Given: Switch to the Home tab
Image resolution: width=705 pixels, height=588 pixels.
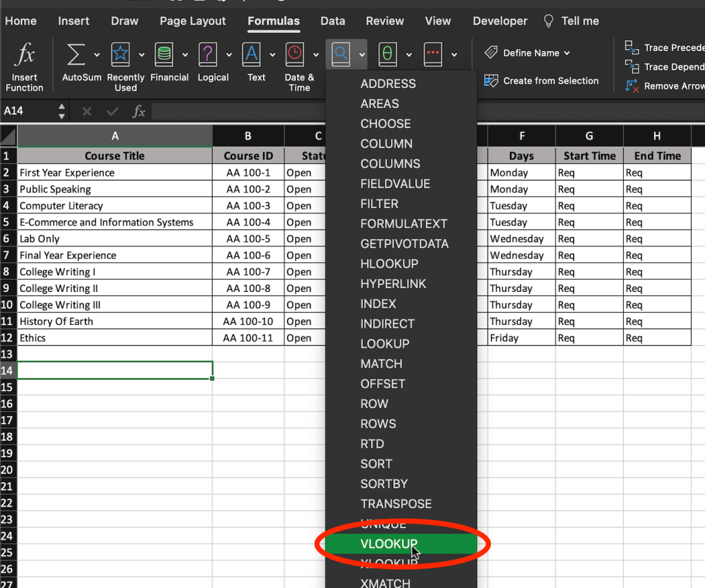Looking at the screenshot, I should (x=21, y=21).
